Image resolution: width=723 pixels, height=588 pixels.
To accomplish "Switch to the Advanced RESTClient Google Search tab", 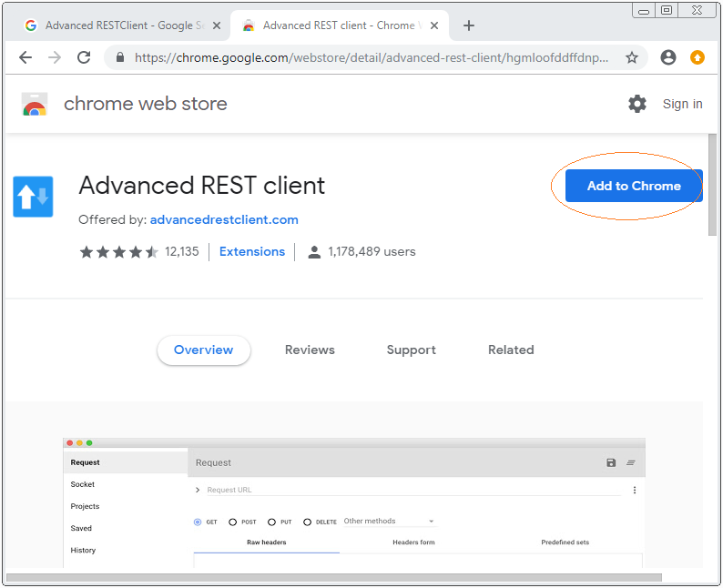I will 122,25.
